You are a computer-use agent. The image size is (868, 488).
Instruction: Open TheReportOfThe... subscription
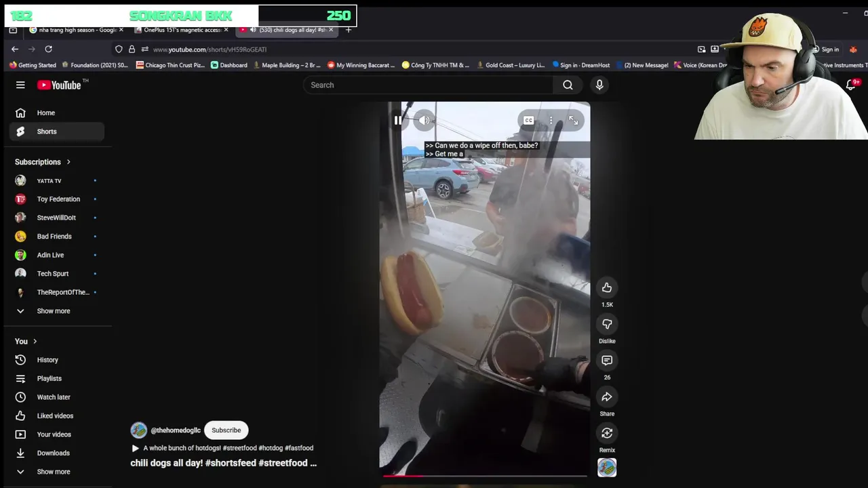[x=57, y=292]
